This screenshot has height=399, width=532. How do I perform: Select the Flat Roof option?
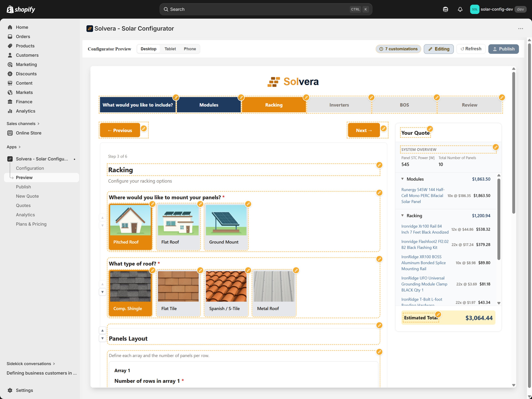coord(178,227)
